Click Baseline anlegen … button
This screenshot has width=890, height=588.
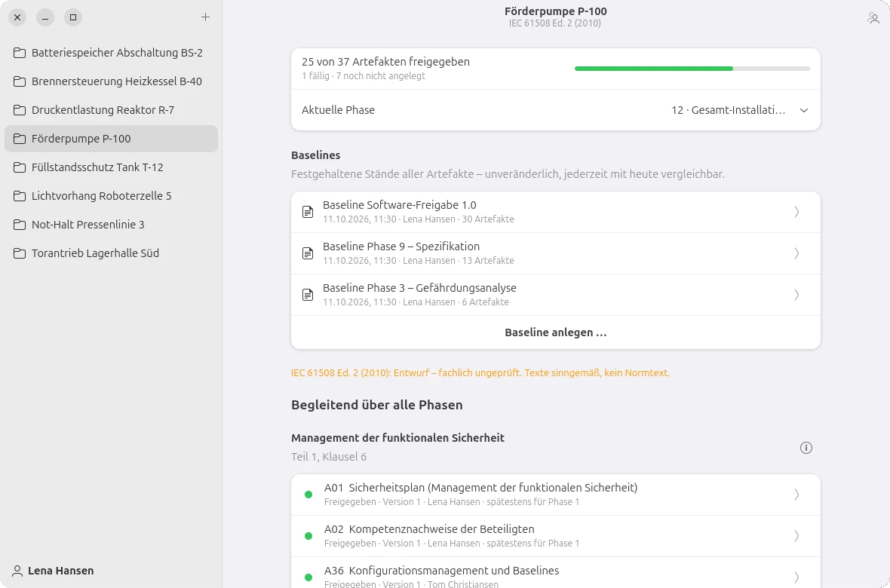click(556, 332)
